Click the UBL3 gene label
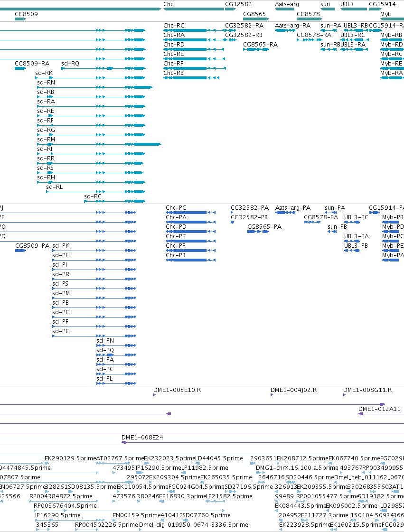Image resolution: width=404 pixels, height=532 pixels. (x=347, y=4)
